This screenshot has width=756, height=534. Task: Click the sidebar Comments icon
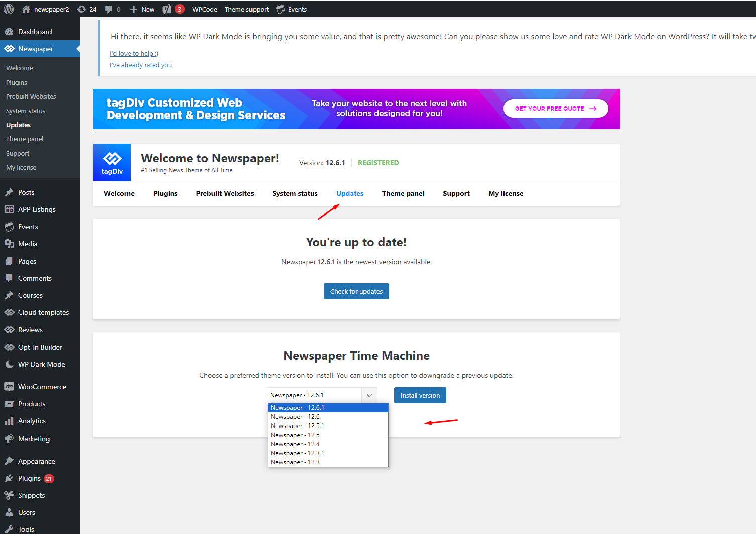point(9,278)
